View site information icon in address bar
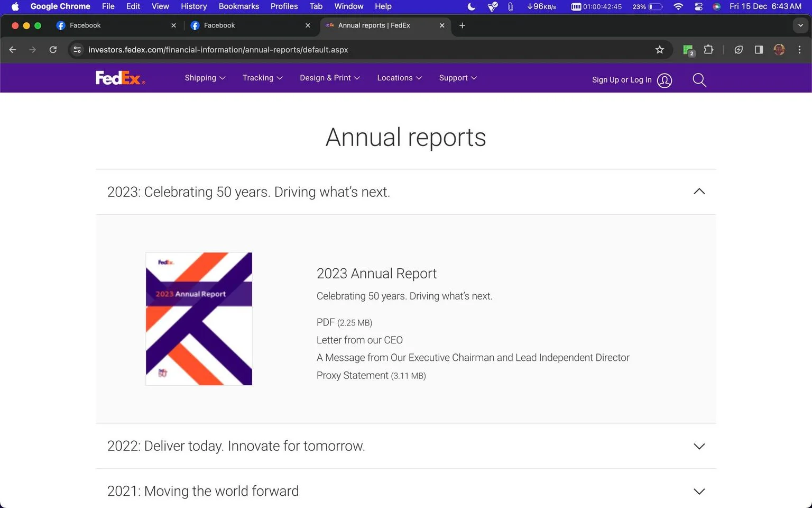 click(77, 50)
